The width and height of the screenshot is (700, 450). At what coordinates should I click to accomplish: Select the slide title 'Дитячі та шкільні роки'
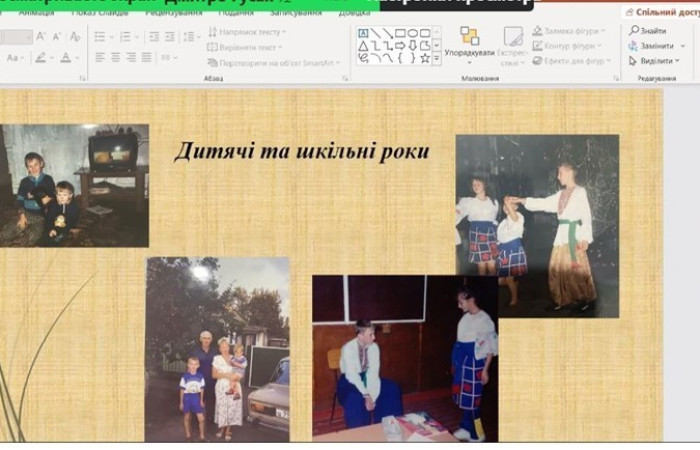coord(302,151)
